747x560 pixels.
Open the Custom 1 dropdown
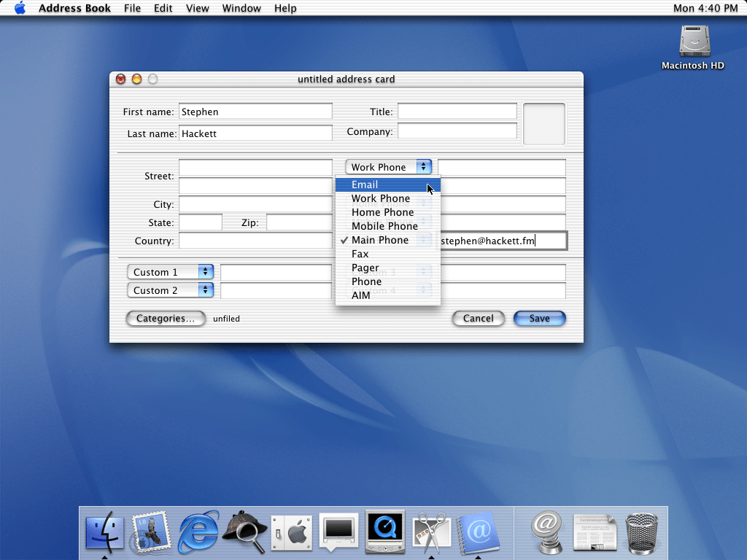click(169, 272)
